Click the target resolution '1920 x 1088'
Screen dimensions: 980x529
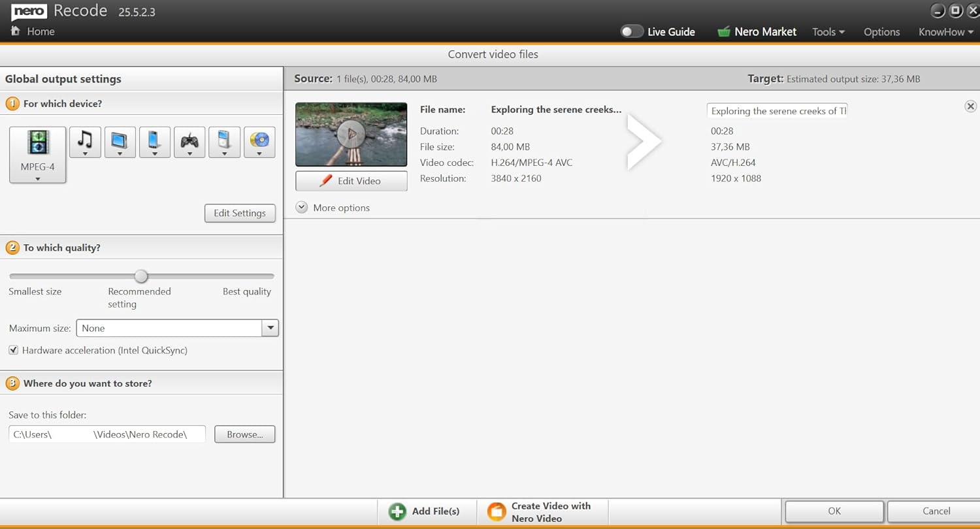tap(736, 178)
